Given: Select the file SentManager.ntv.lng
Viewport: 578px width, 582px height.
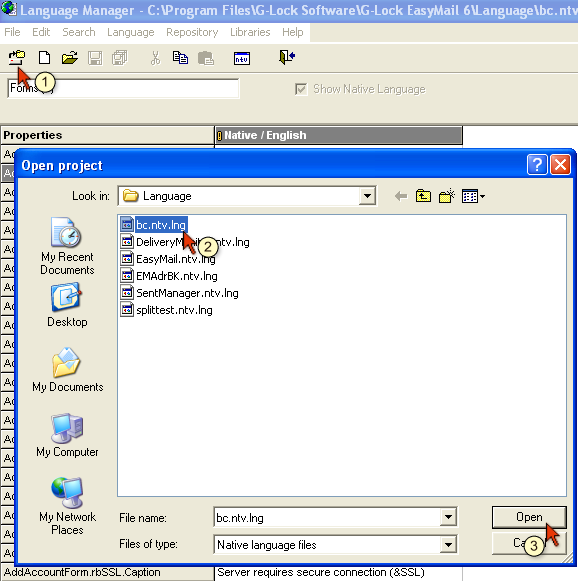Looking at the screenshot, I should (x=187, y=293).
